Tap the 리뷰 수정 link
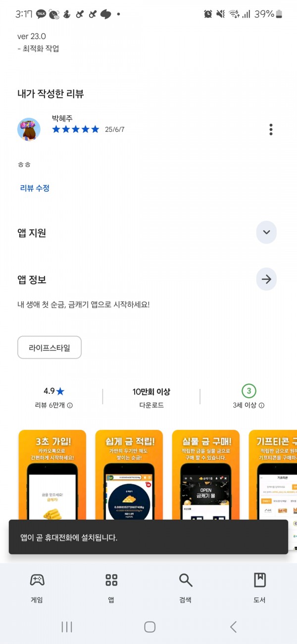 (35, 188)
